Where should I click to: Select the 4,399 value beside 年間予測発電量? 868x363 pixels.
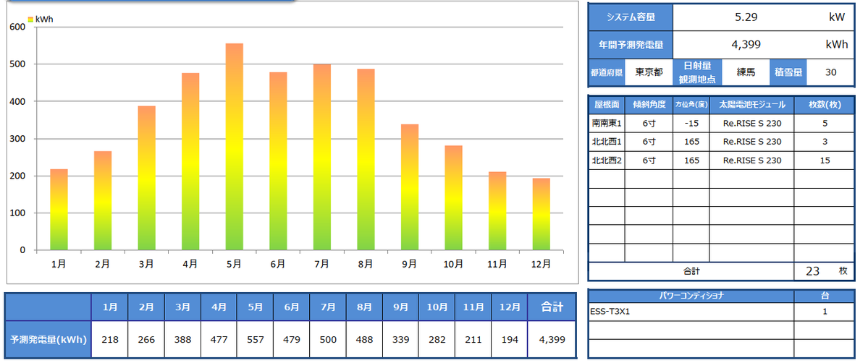746,45
